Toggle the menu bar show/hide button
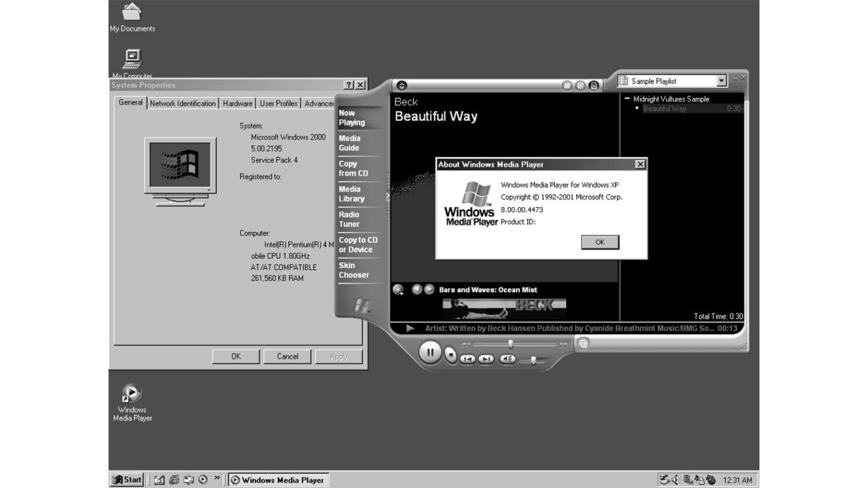 (x=402, y=86)
